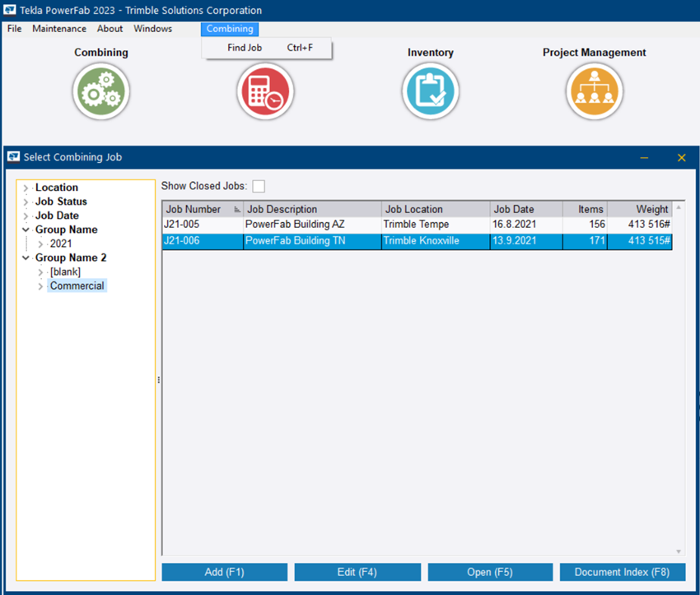Viewport: 700px width, 595px height.
Task: Sort by the Items column header
Action: click(x=586, y=209)
